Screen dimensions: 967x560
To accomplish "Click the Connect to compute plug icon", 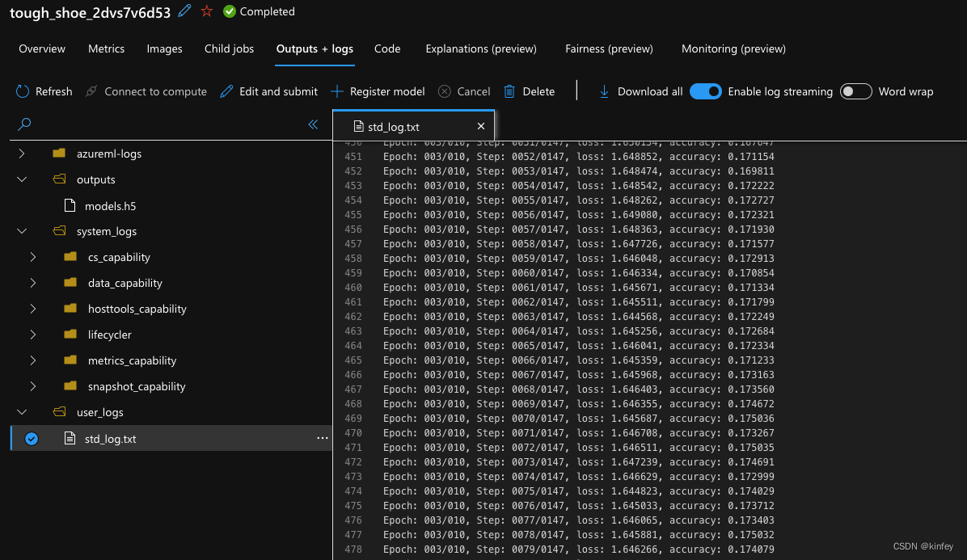I will pos(91,91).
